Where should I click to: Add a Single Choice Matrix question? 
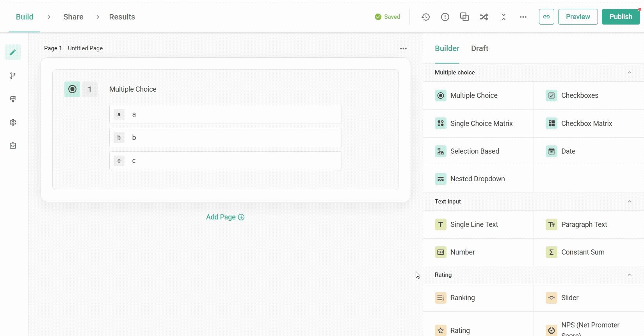point(478,123)
